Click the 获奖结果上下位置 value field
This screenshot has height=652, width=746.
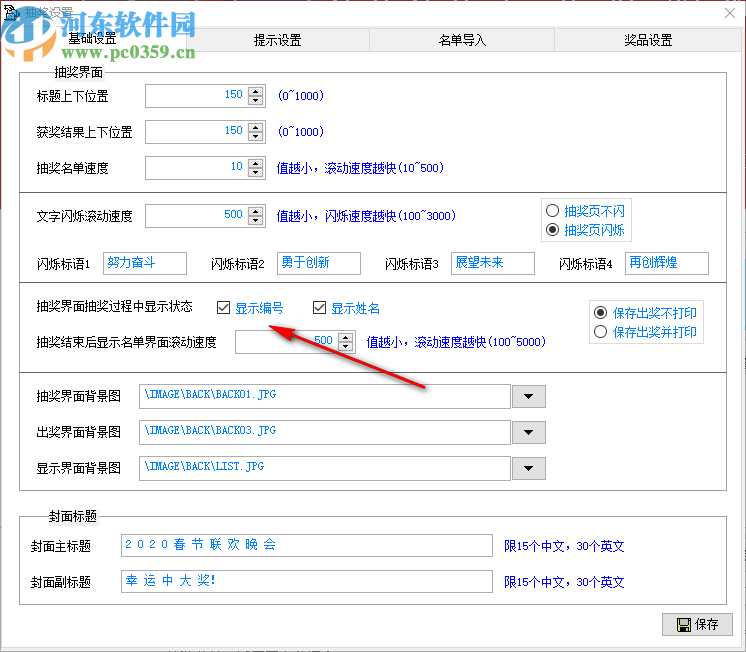point(197,132)
